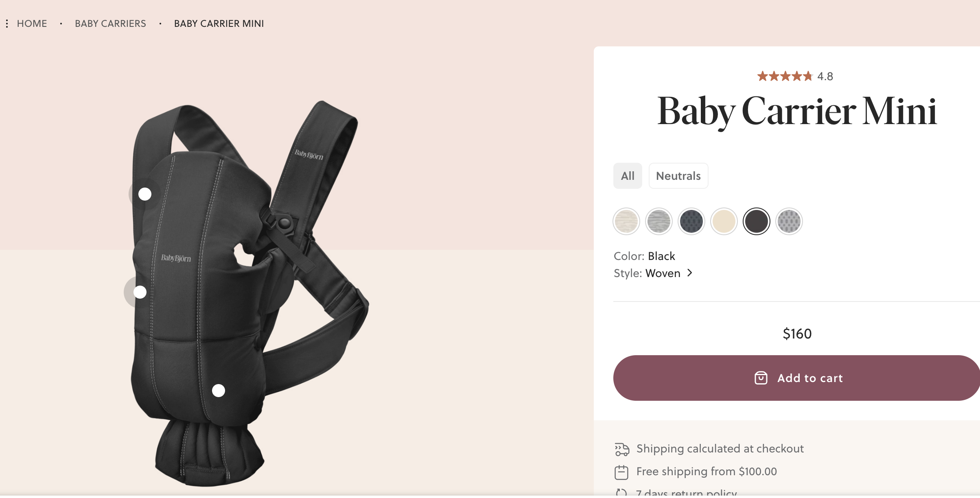Select the light beige striped color swatch

pyautogui.click(x=626, y=221)
